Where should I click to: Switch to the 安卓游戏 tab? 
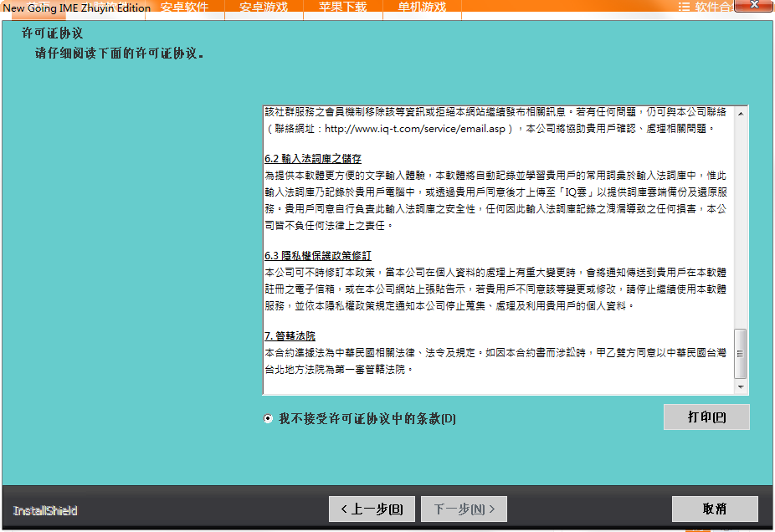[x=263, y=7]
